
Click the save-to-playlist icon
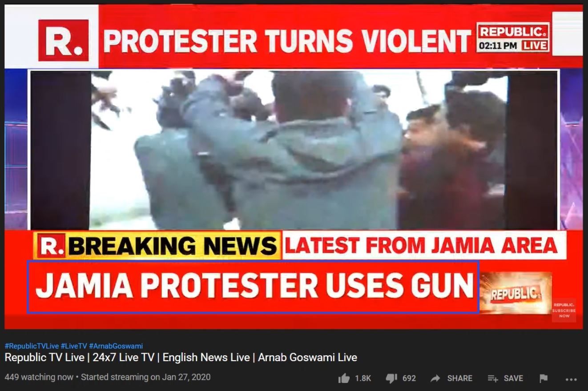pos(493,378)
